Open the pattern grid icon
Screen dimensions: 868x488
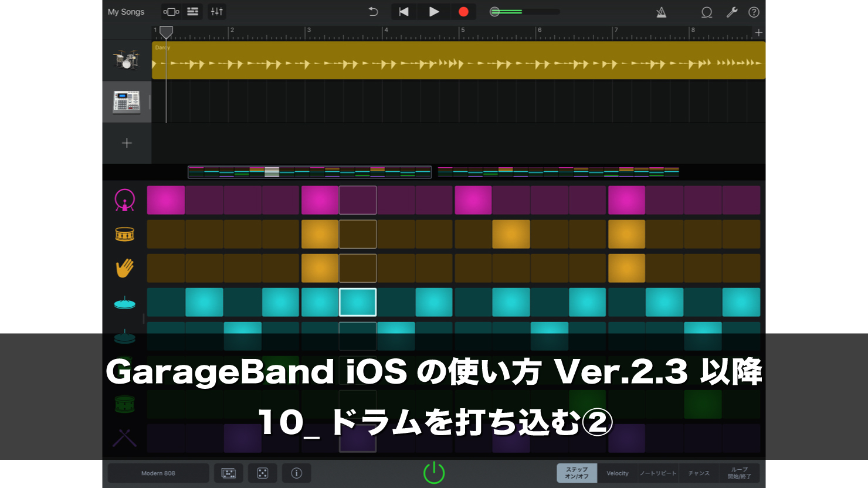tap(229, 473)
